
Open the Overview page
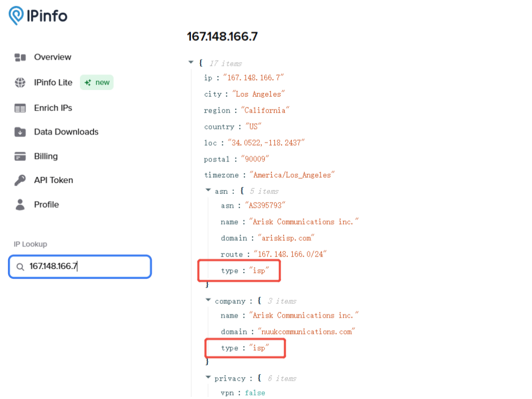(52, 57)
